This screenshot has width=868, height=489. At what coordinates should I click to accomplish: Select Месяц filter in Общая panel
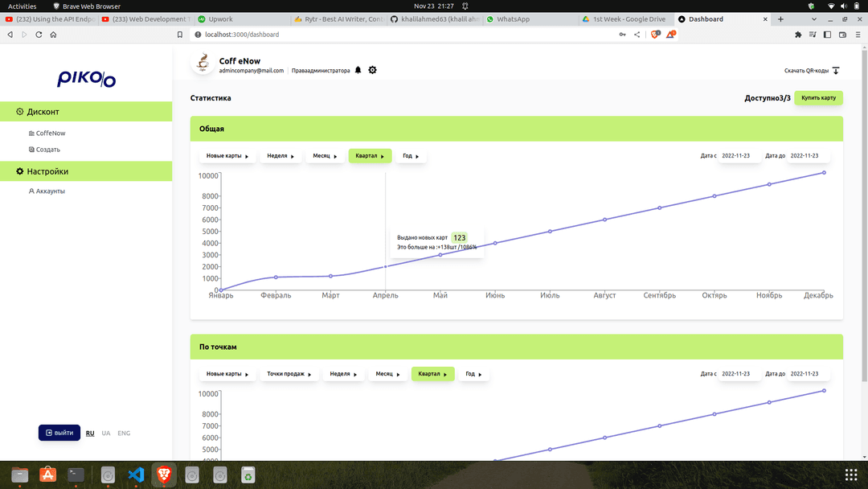point(325,156)
